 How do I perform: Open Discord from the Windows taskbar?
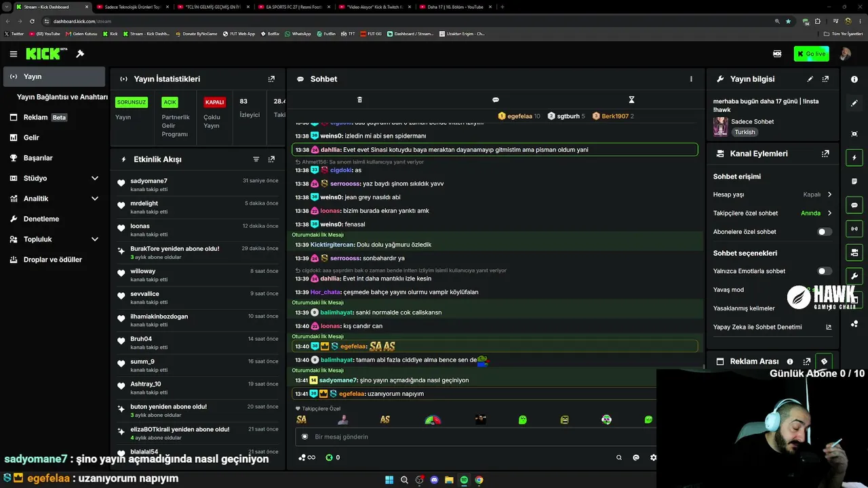pyautogui.click(x=435, y=481)
